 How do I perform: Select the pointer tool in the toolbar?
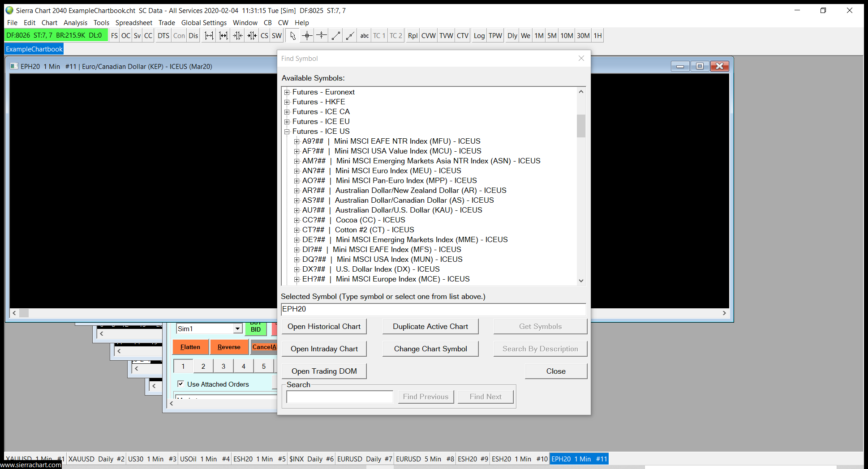click(x=292, y=36)
